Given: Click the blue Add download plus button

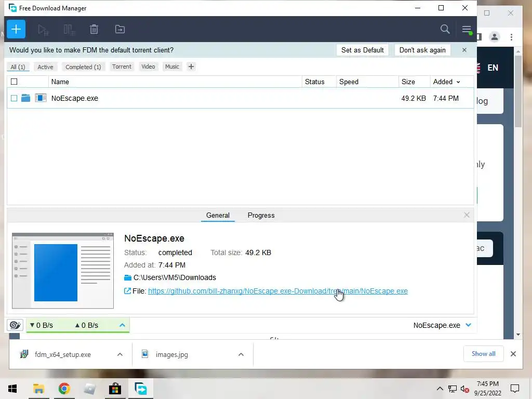Looking at the screenshot, I should [16, 29].
